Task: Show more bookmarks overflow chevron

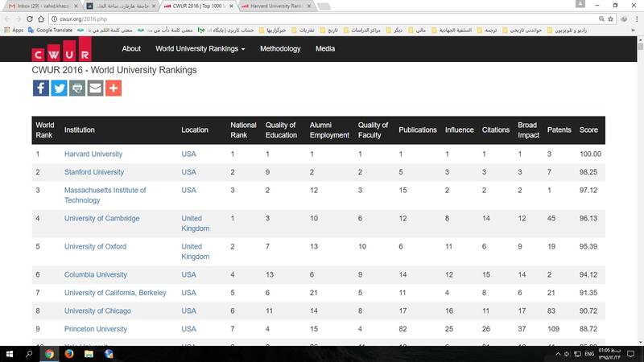Action: click(633, 30)
